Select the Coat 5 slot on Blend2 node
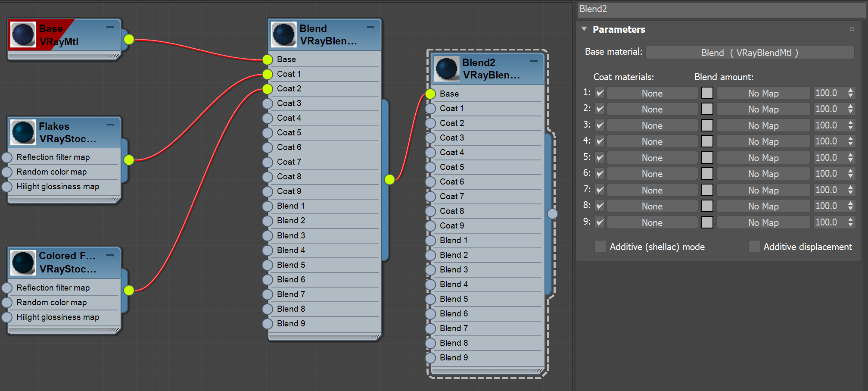 click(452, 167)
